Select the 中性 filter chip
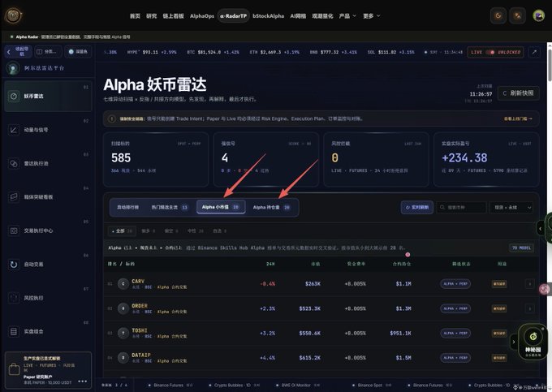This screenshot has height=392, width=552. [x=196, y=230]
